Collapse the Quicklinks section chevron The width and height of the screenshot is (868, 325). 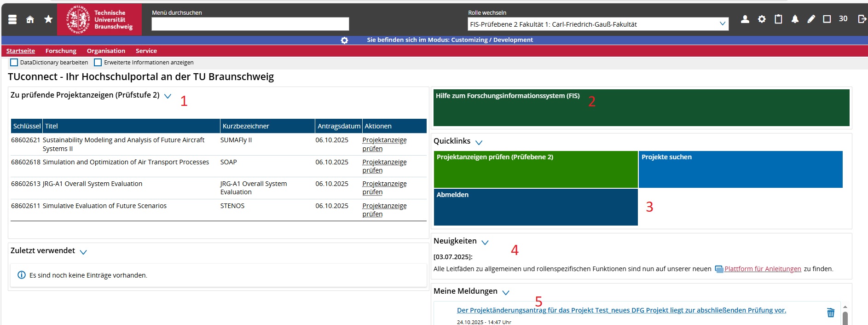click(479, 142)
